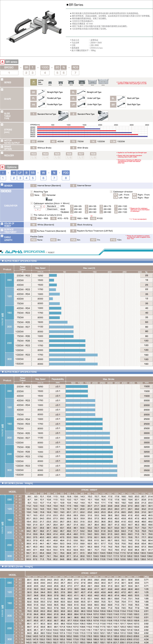This screenshot has height=644, width=153.
Task: Select LF Left - Front cableveyor direction
Action: click(115, 195)
